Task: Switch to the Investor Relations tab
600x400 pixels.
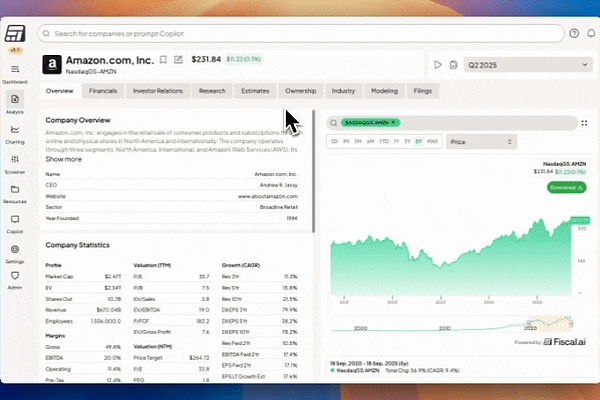Action: coord(158,91)
